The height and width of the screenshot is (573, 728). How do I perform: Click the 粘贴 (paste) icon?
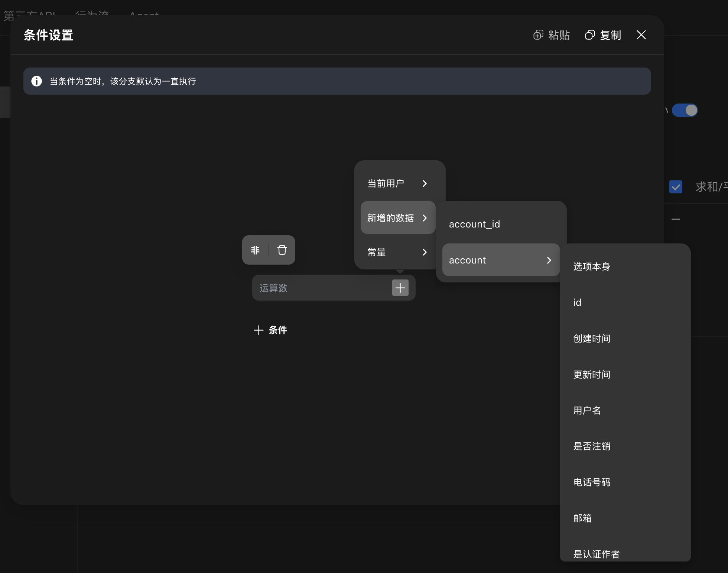click(x=539, y=35)
